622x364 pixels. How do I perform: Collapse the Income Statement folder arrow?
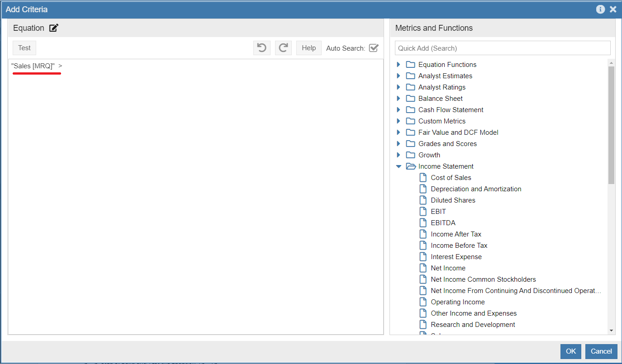[x=399, y=166]
